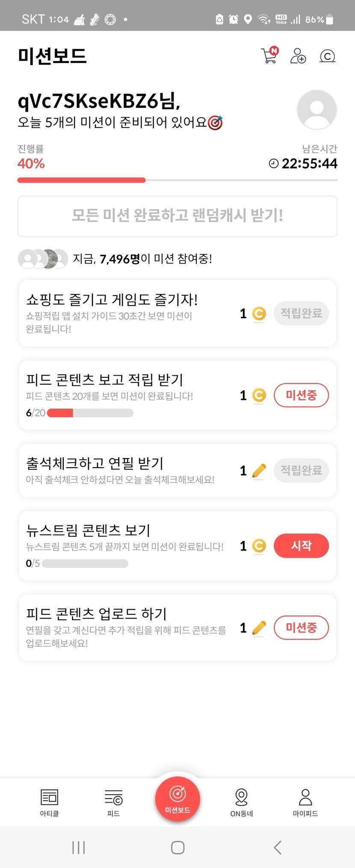
Task: Go to the ON동네 tab
Action: (x=242, y=802)
